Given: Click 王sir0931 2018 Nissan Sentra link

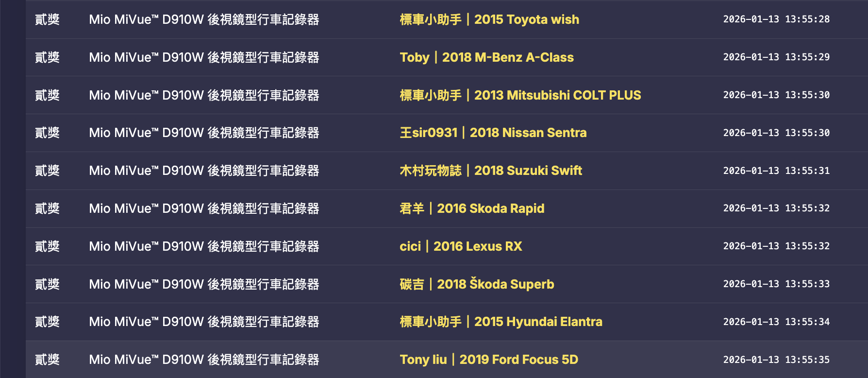Looking at the screenshot, I should (493, 133).
